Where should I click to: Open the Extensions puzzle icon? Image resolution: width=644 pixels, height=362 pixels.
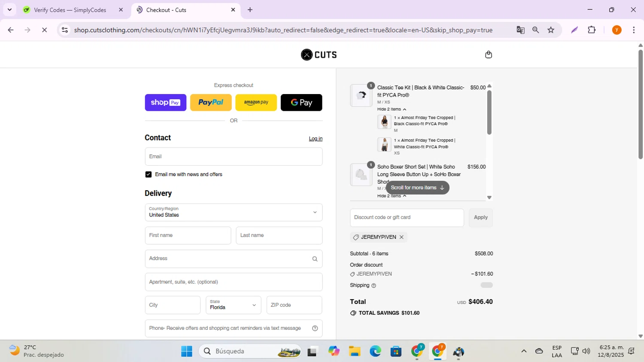592,30
